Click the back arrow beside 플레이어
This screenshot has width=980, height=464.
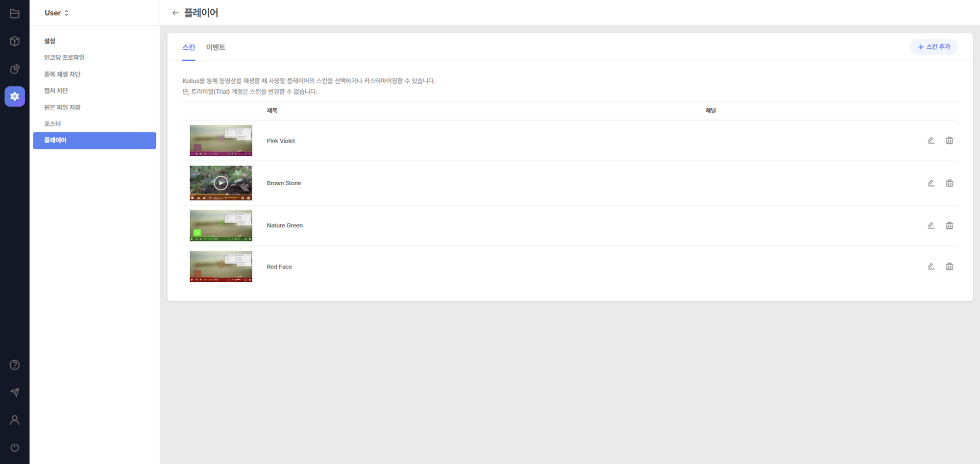[x=175, y=13]
